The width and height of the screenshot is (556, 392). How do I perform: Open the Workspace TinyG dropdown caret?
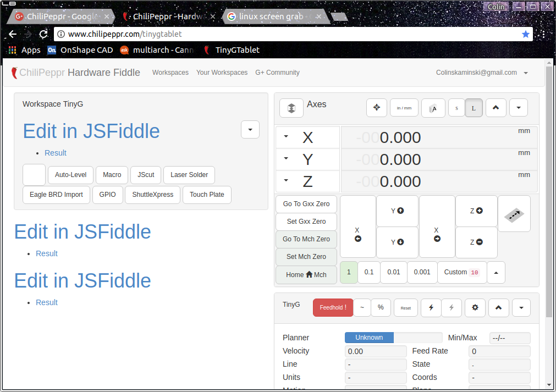(250, 130)
